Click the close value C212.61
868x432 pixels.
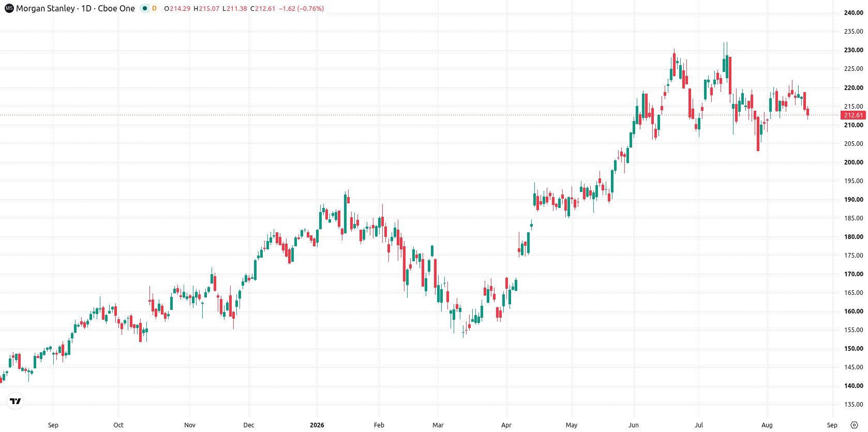click(x=263, y=9)
